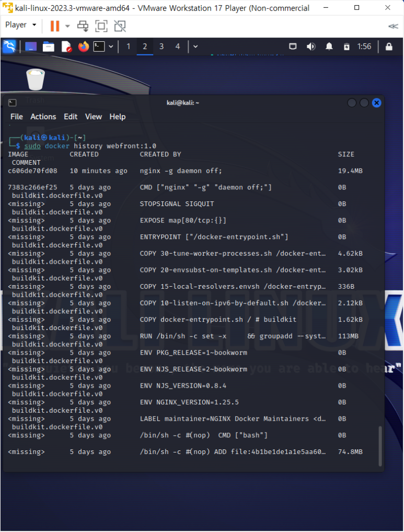Click the sudo docker history command text
This screenshot has height=532, width=404.
(90, 146)
